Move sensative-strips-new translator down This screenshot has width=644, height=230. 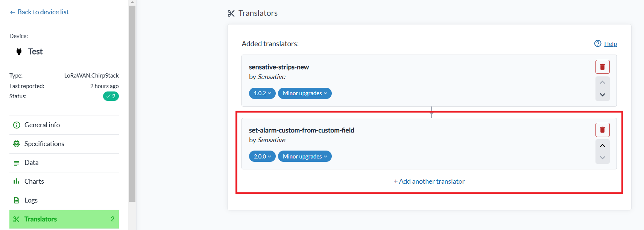[x=602, y=95]
